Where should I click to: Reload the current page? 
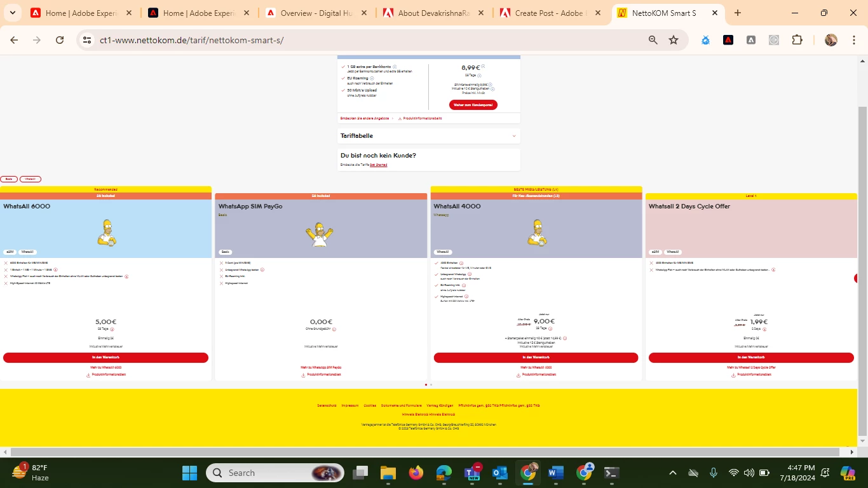pyautogui.click(x=60, y=40)
